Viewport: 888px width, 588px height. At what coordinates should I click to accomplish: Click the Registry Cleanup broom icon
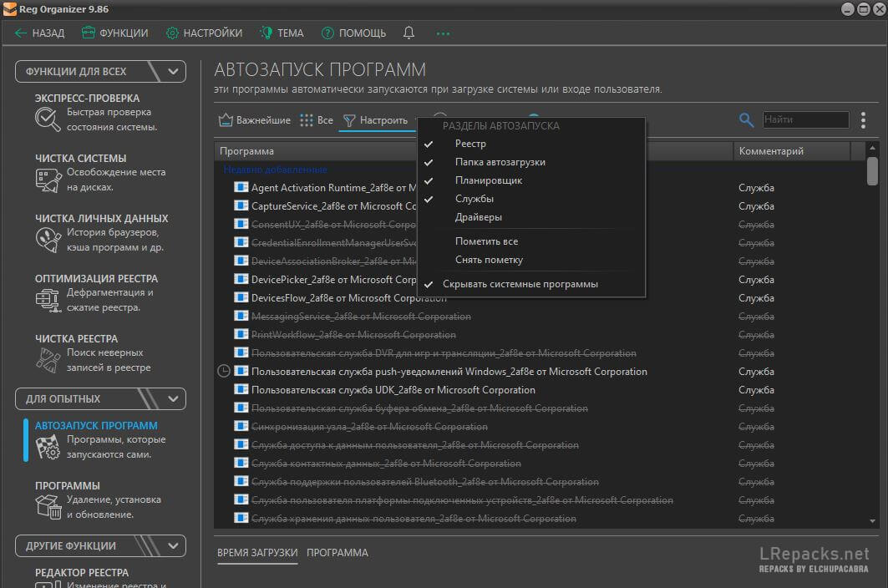pos(48,359)
